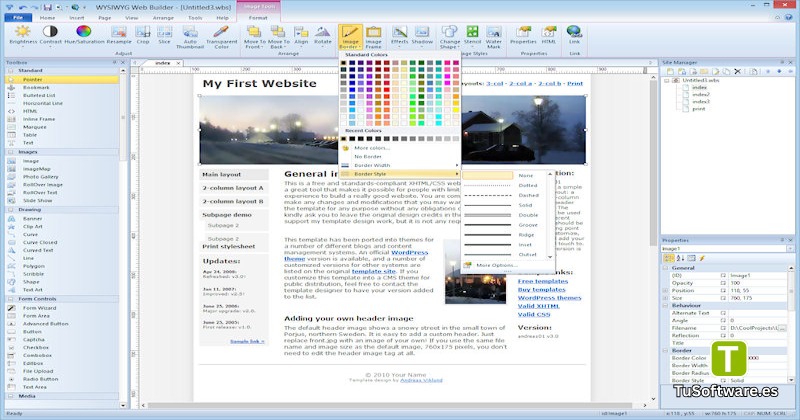Screen dimensions: 800x420
Task: Select the Captcha toolbox item
Action: tap(34, 339)
